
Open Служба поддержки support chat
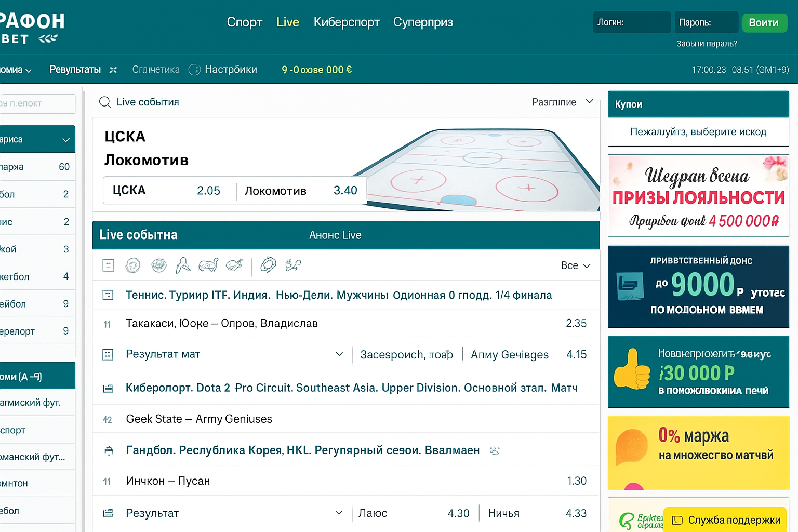point(727,520)
